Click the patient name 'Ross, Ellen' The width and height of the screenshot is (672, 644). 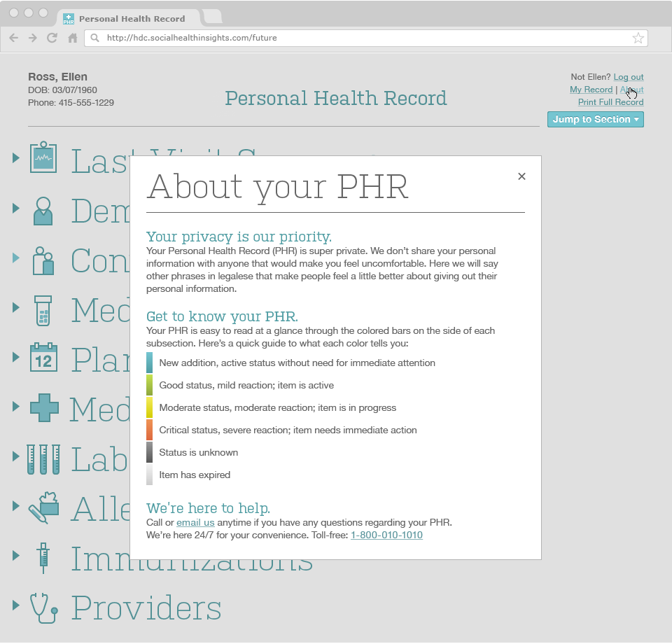pyautogui.click(x=58, y=77)
